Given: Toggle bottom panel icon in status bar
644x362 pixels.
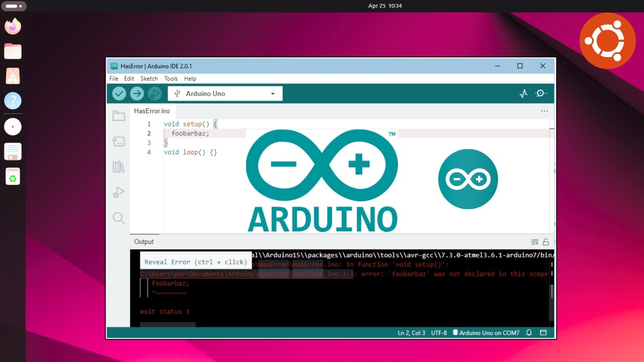Looking at the screenshot, I should [x=543, y=333].
